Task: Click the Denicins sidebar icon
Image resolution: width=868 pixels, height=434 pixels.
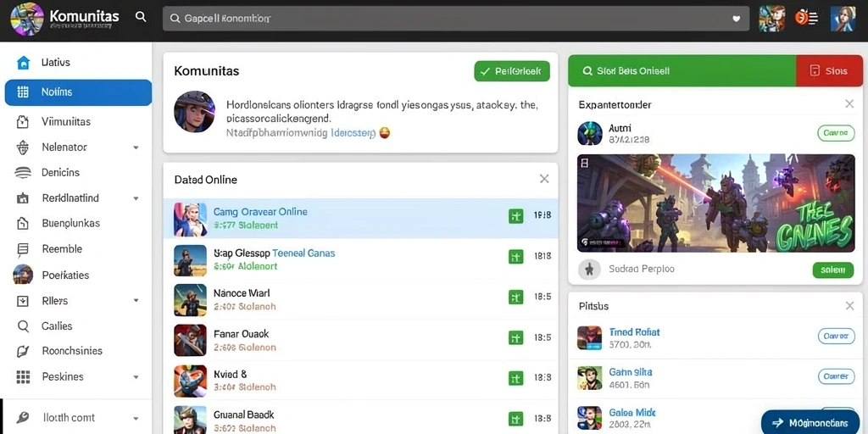Action: [x=23, y=173]
